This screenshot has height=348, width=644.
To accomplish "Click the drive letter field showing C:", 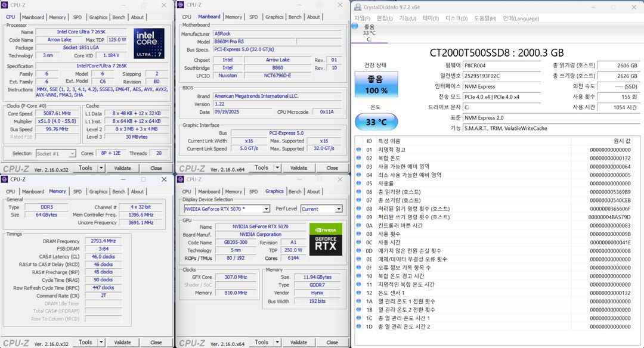I will tap(502, 107).
